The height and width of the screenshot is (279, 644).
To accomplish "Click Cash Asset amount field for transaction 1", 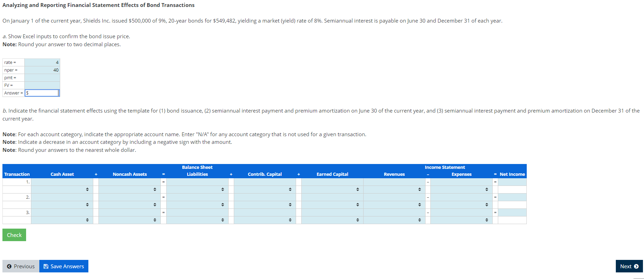I will (x=62, y=182).
